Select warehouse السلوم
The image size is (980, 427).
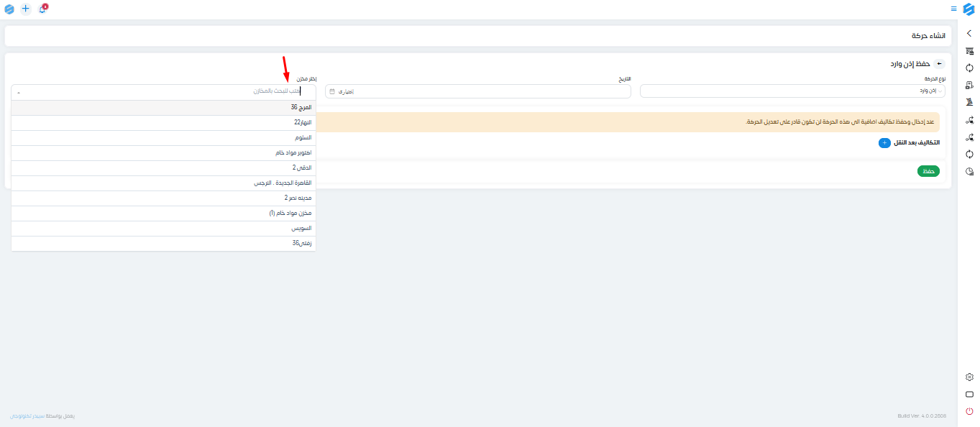[x=163, y=137]
